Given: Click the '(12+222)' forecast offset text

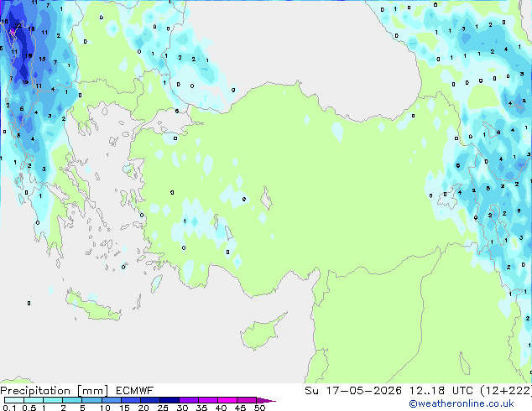Looking at the screenshot, I should click(506, 391).
